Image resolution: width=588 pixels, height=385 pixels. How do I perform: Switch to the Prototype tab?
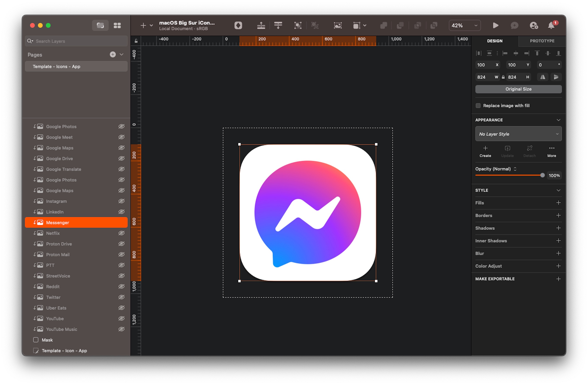(x=542, y=41)
